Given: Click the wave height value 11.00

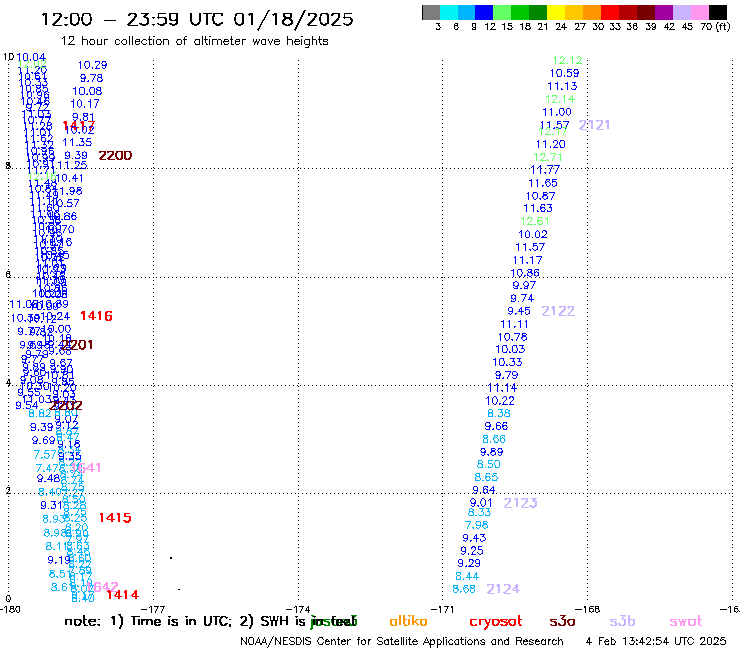Looking at the screenshot, I should (x=557, y=112).
